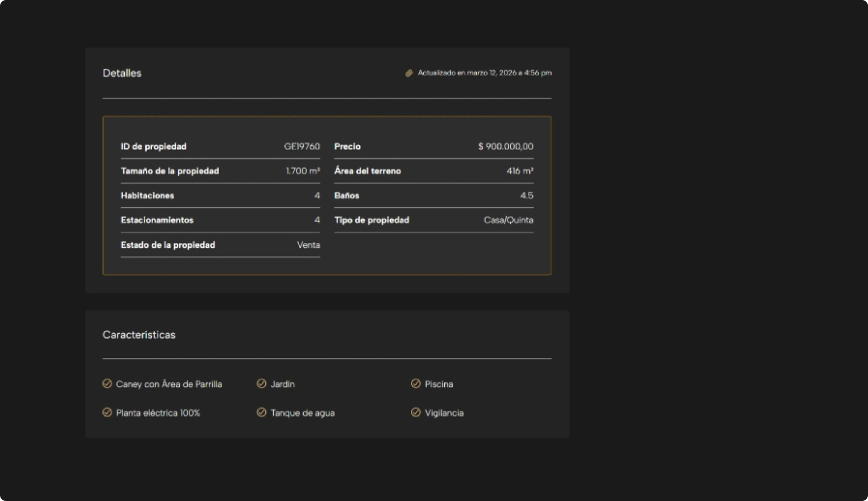The width and height of the screenshot is (868, 501).
Task: Click the Precio label
Action: [348, 147]
